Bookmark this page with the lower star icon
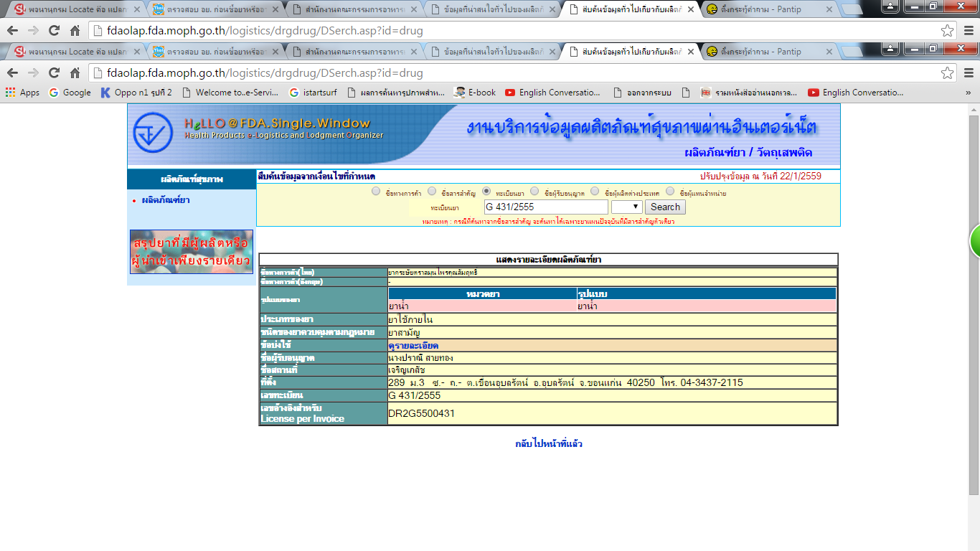The height and width of the screenshot is (551, 980). (x=948, y=72)
